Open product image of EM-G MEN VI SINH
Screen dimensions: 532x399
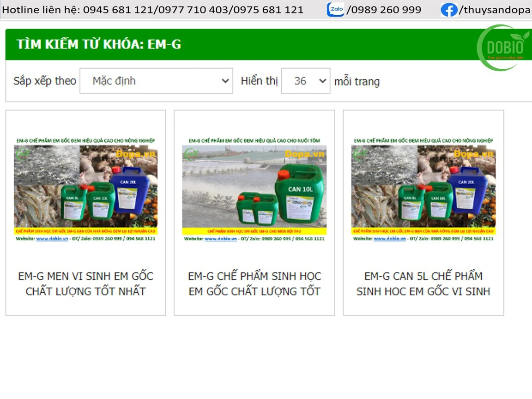[x=85, y=190]
